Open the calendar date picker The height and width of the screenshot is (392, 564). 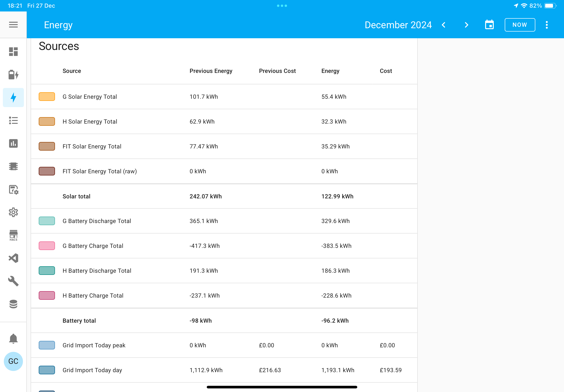coord(489,25)
